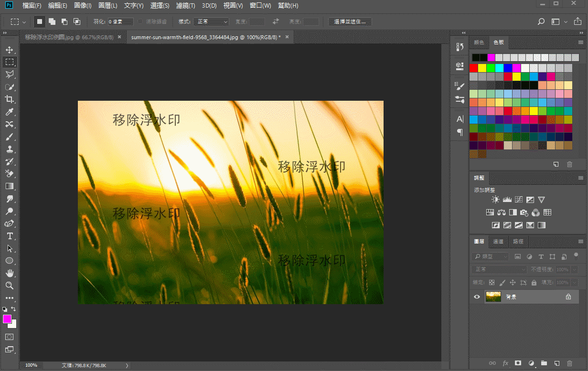The width and height of the screenshot is (588, 371).
Task: Click the 背景 layer thumbnail
Action: (x=493, y=297)
